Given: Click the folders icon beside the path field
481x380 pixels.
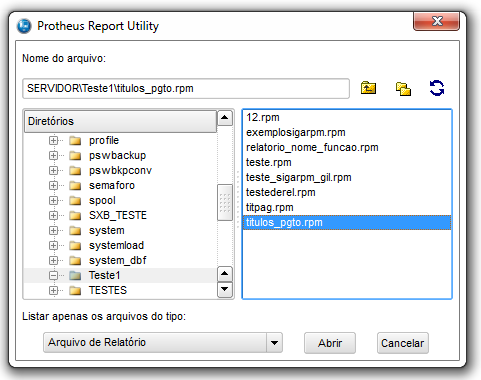Looking at the screenshot, I should (x=403, y=89).
